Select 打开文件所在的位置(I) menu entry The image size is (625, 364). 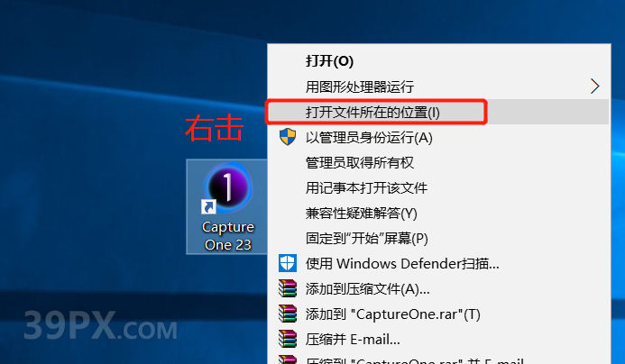coord(439,112)
